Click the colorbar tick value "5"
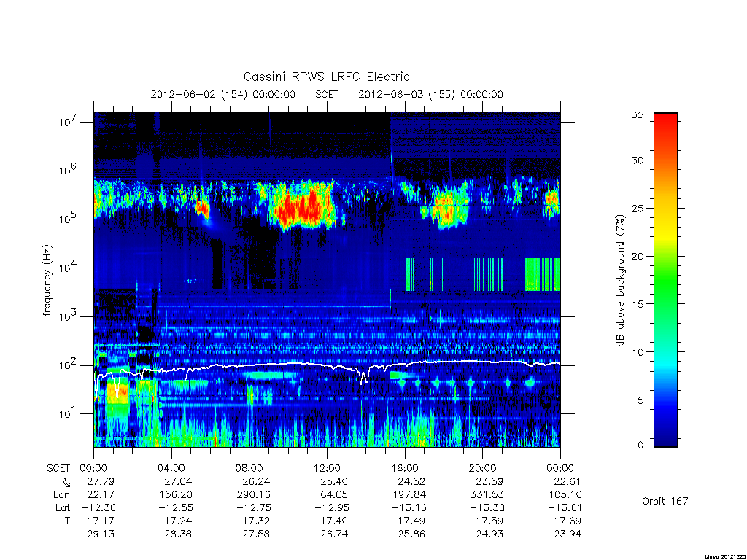The height and width of the screenshot is (560, 747). (x=640, y=400)
